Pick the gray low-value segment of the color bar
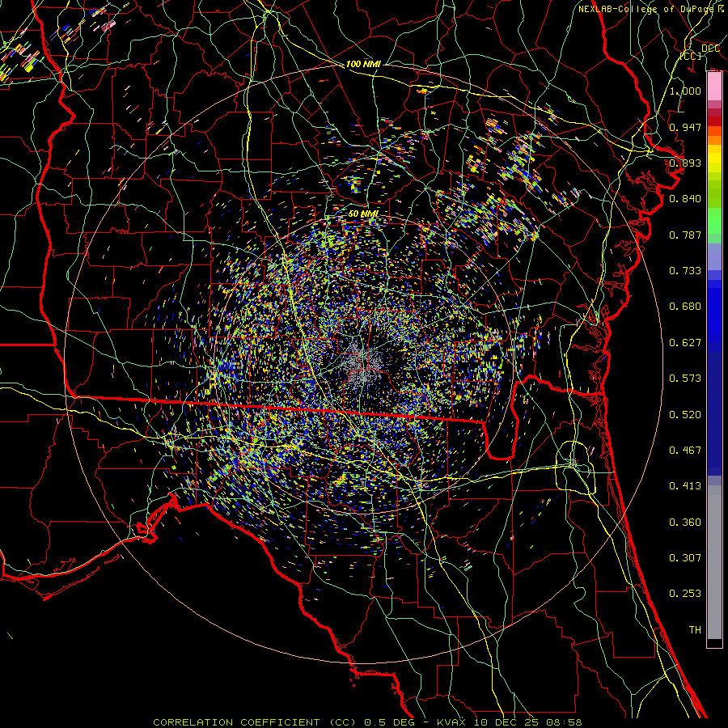Screen dimensions: 728x728 point(714,562)
